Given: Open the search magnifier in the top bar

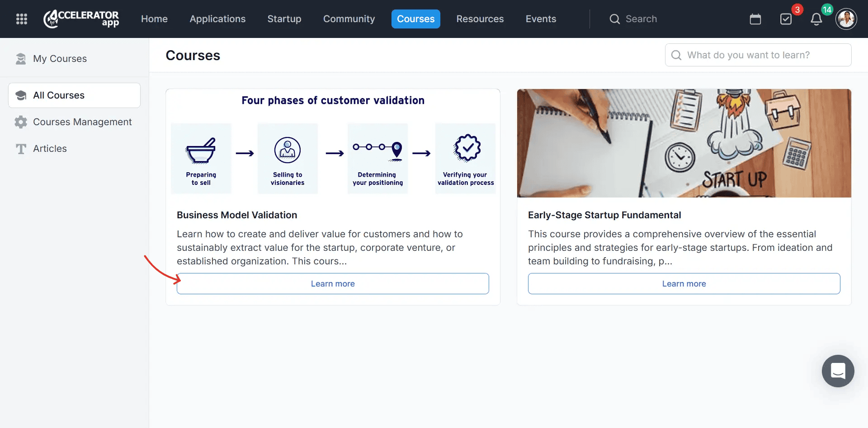Looking at the screenshot, I should point(614,19).
